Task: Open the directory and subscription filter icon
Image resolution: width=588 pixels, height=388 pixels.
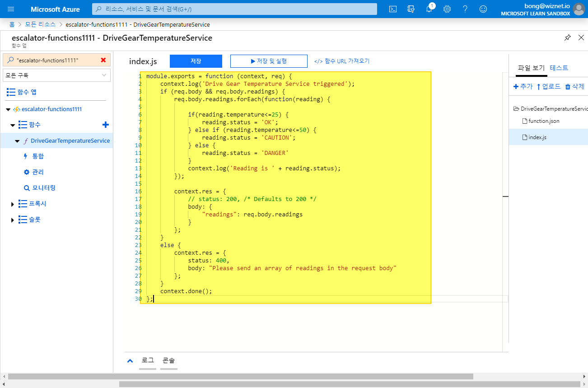Action: click(x=411, y=9)
